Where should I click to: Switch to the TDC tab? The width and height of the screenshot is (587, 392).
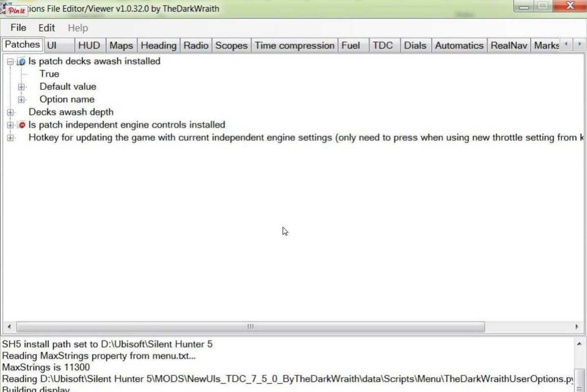(384, 46)
